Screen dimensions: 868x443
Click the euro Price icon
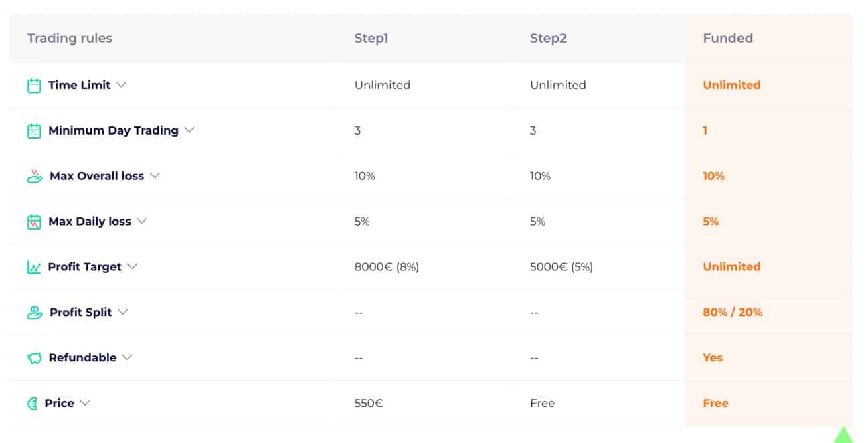tap(33, 404)
